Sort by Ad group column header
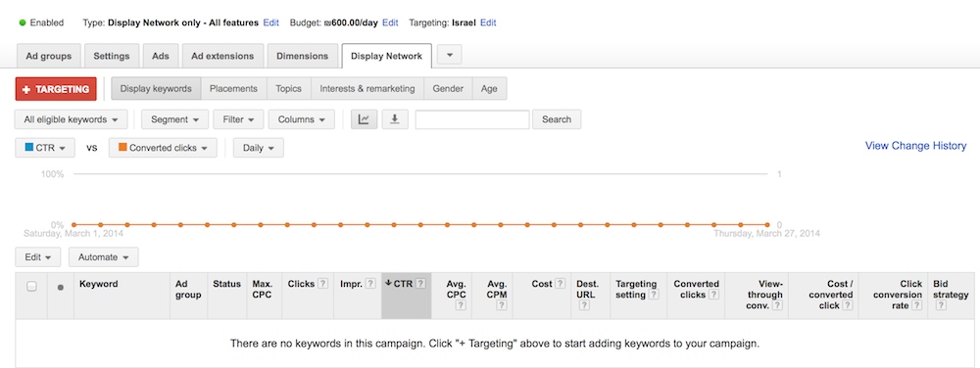 188,290
